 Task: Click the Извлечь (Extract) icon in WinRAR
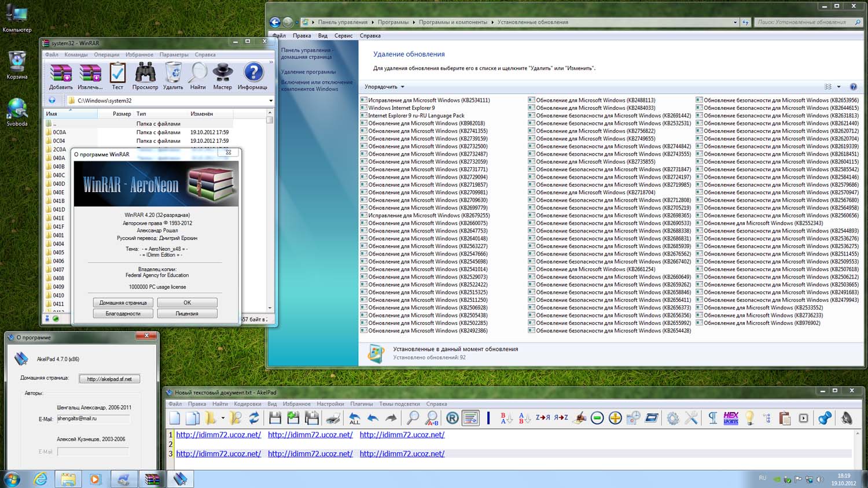tap(90, 76)
